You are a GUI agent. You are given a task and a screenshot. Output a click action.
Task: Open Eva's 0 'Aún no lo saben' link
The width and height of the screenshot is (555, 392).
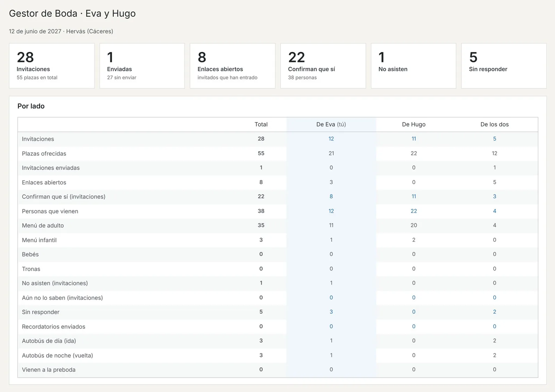(331, 298)
